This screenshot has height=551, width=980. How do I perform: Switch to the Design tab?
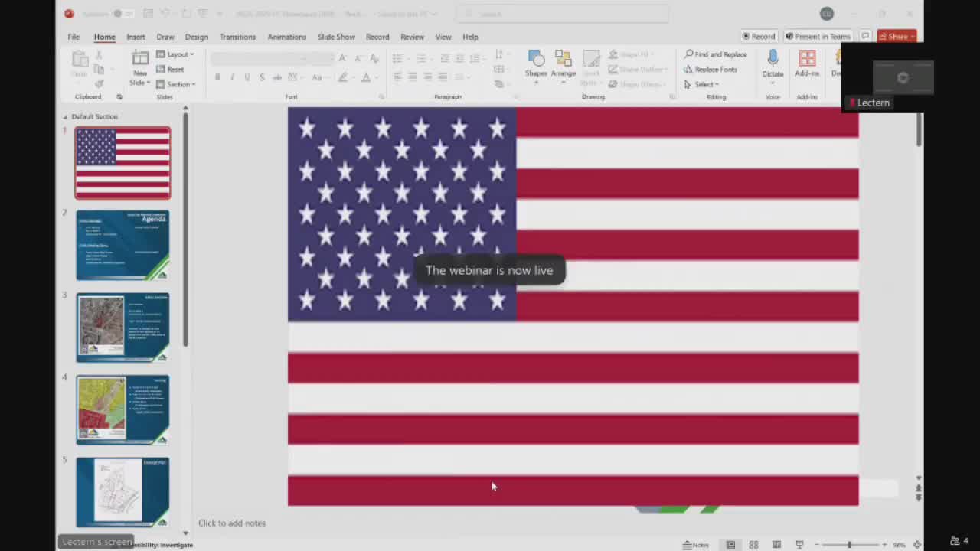coord(196,37)
